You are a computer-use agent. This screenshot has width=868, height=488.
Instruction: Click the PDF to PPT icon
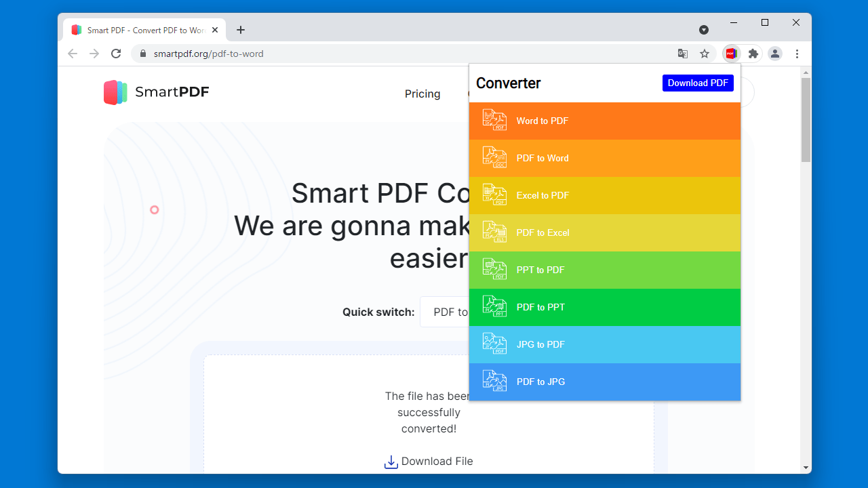[x=494, y=306]
